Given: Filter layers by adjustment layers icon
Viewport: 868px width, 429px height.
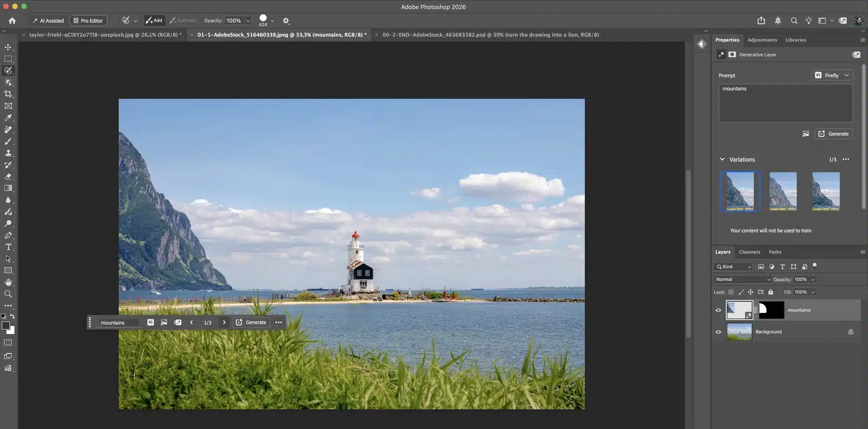Looking at the screenshot, I should tap(771, 267).
